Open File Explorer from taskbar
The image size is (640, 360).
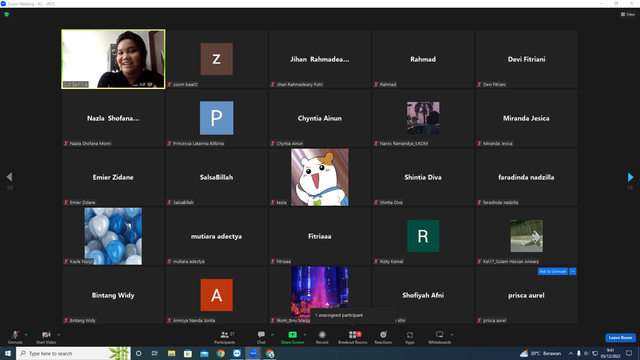coord(171,353)
